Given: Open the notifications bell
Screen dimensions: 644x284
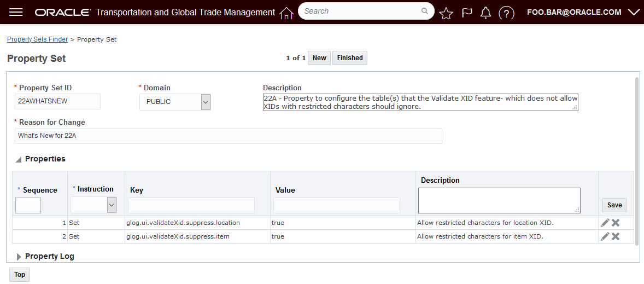Looking at the screenshot, I should (485, 13).
